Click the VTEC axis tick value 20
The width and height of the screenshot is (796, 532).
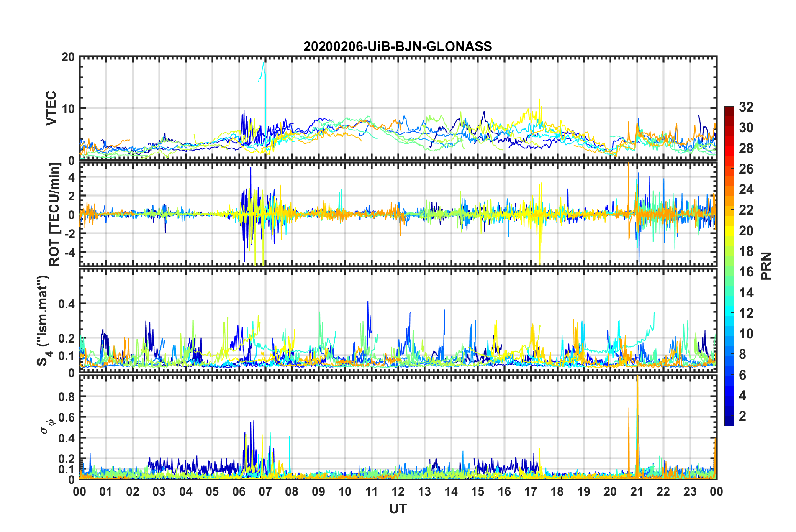point(69,57)
